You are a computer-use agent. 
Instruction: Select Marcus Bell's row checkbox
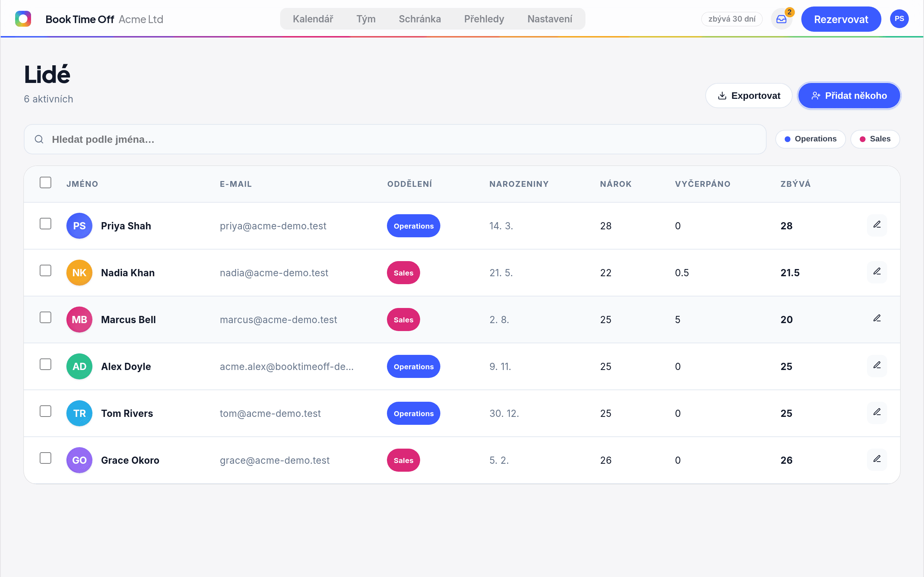point(45,317)
